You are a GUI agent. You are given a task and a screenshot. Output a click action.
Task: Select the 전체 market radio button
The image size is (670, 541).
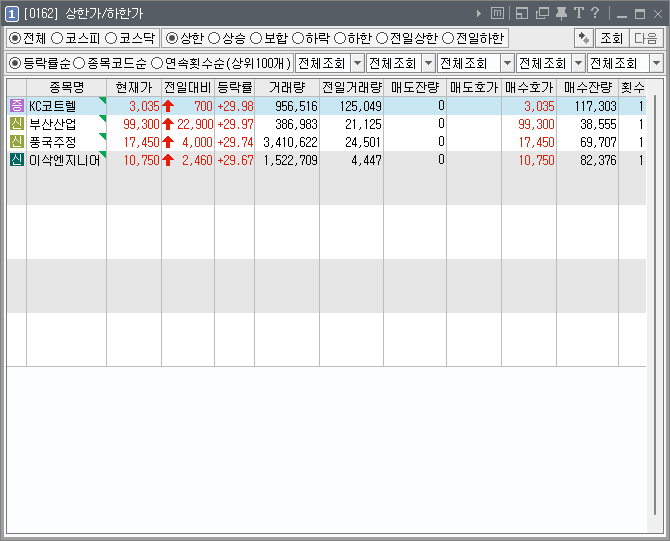tap(15, 38)
